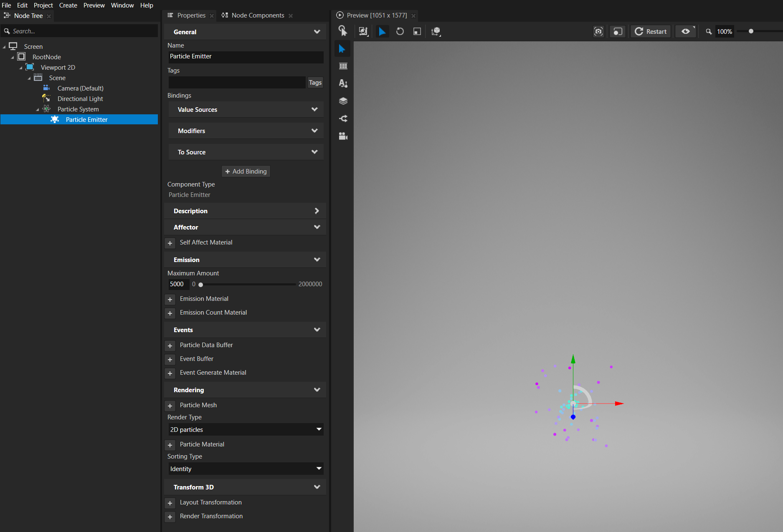This screenshot has height=532, width=783.
Task: Expand the Value Sources bindings group
Action: 314,109
